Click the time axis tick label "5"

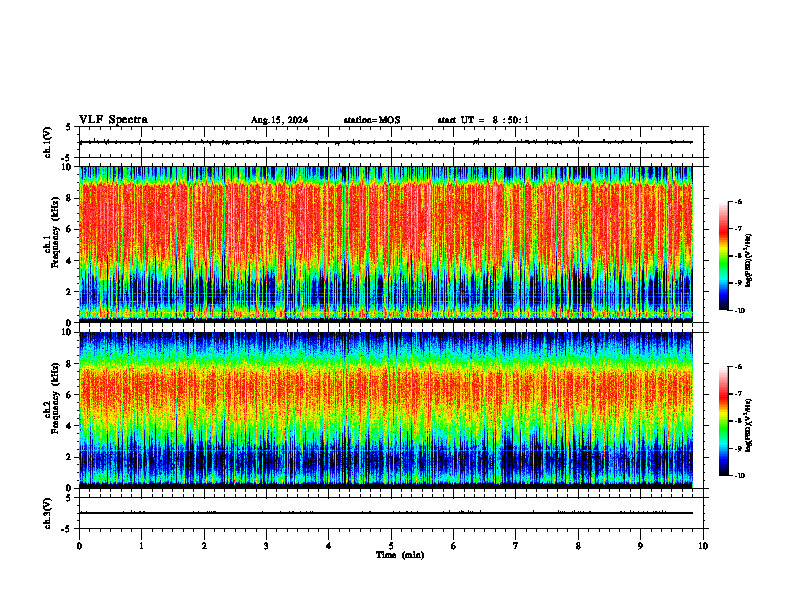coord(391,546)
